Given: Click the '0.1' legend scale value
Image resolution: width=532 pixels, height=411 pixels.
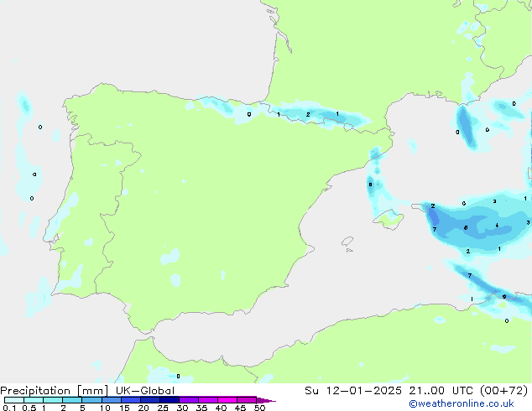Looking at the screenshot, I should pos(9,408).
